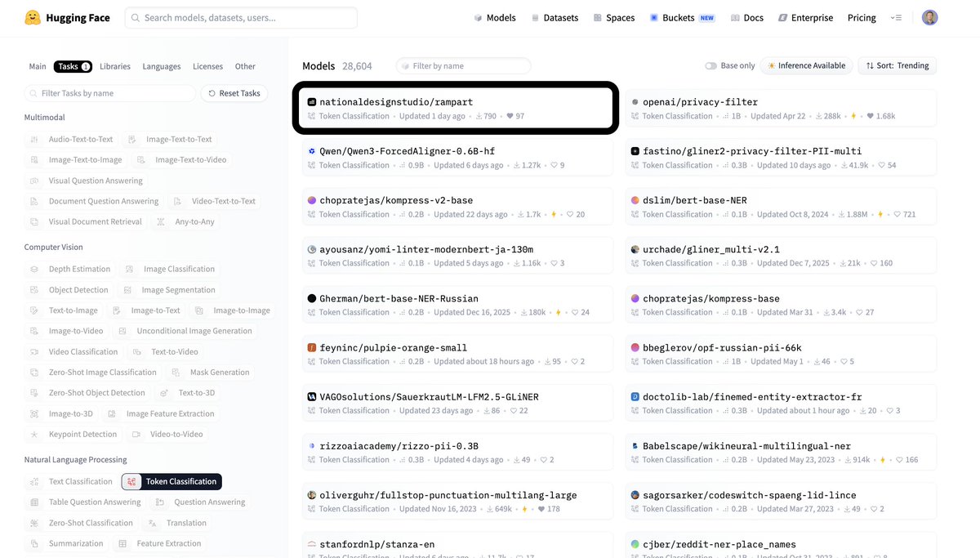Select the Depth Estimation task icon

34,269
